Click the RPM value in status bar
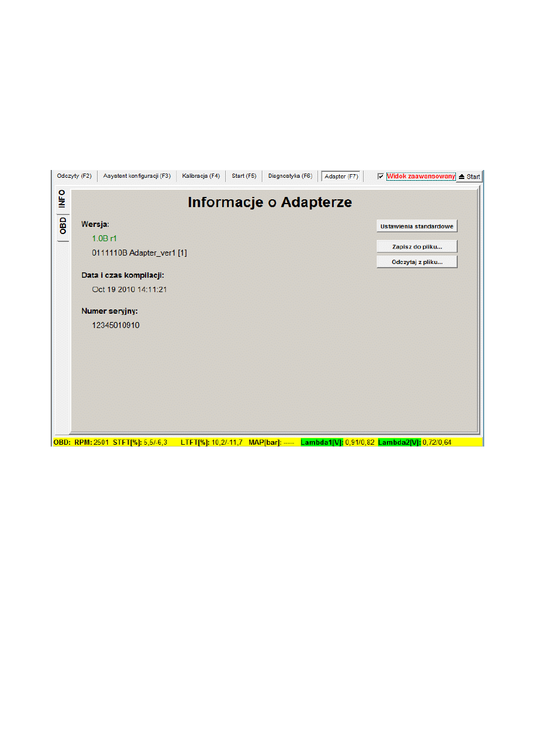 [101, 442]
